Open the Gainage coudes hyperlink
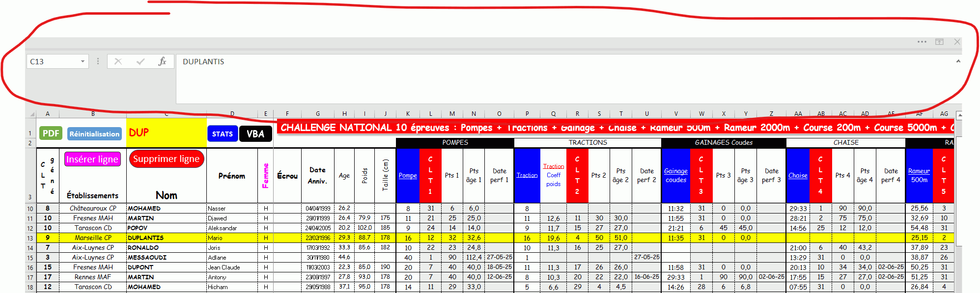This screenshot has height=293, width=980. [x=676, y=175]
